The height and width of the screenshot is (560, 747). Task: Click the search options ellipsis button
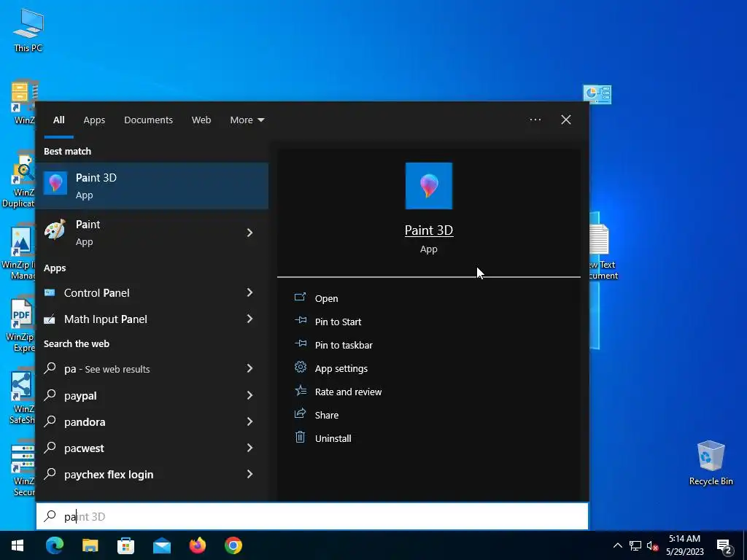pos(535,120)
